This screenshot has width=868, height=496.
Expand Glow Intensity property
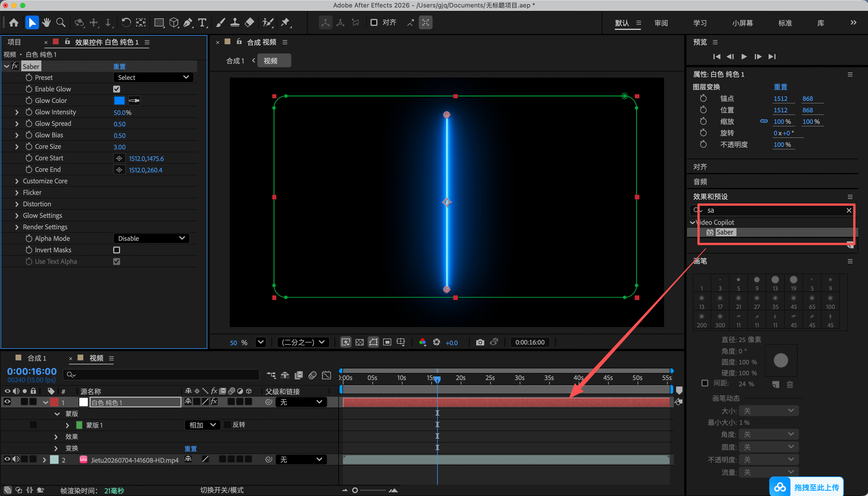pyautogui.click(x=17, y=112)
